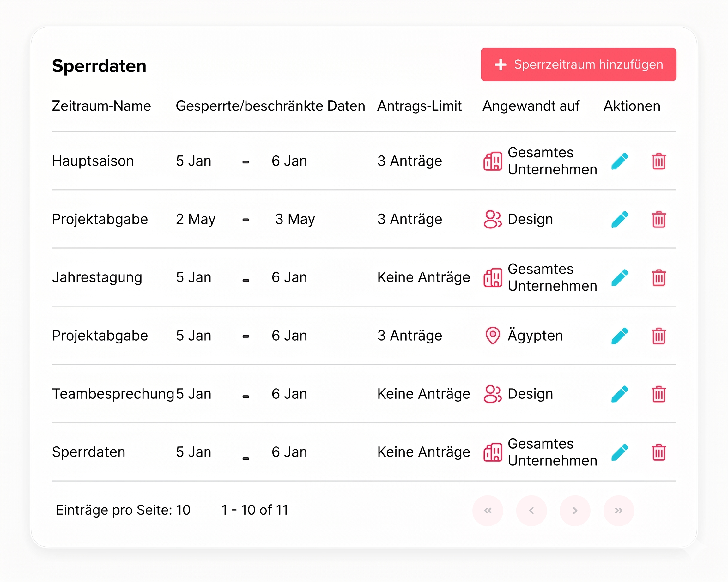Click the Zeitraum-Name column header
This screenshot has height=582, width=728.
(x=101, y=106)
